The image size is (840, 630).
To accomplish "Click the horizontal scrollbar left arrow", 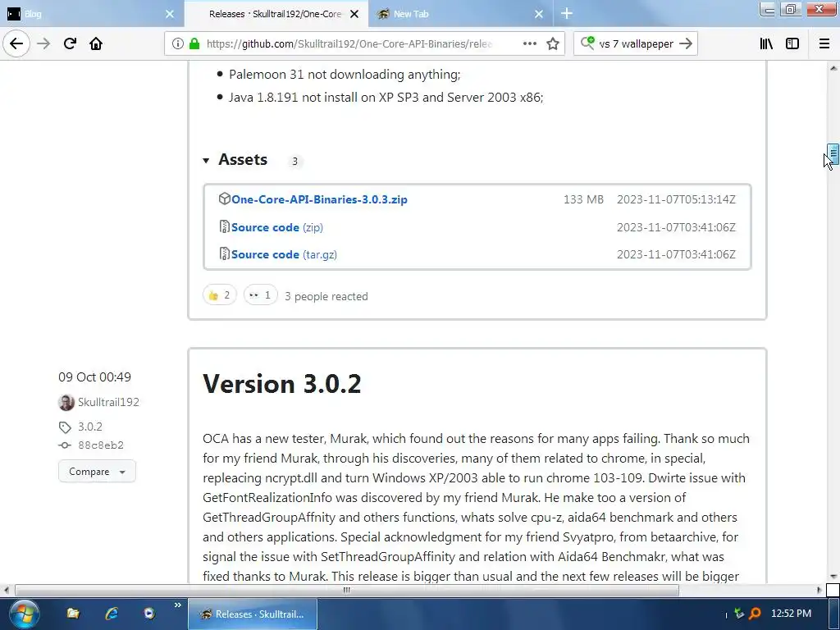I will pos(7,591).
